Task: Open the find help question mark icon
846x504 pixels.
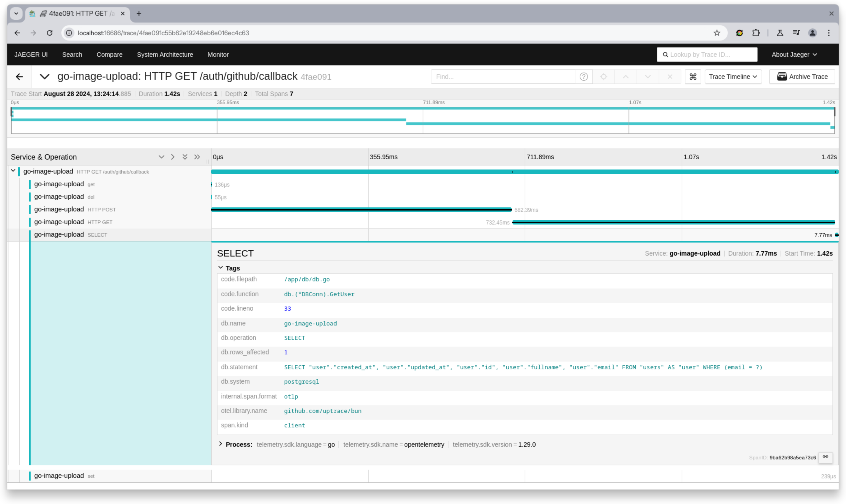Action: (x=584, y=76)
